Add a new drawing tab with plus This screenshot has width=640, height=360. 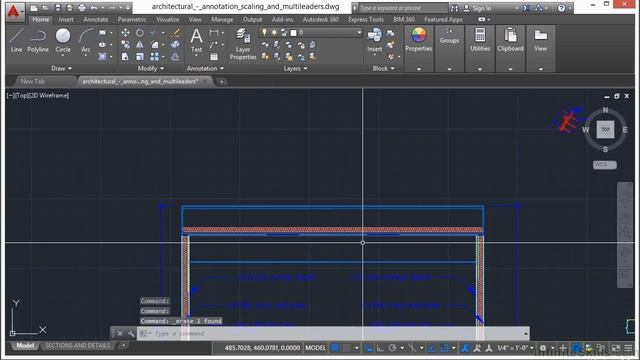222,82
